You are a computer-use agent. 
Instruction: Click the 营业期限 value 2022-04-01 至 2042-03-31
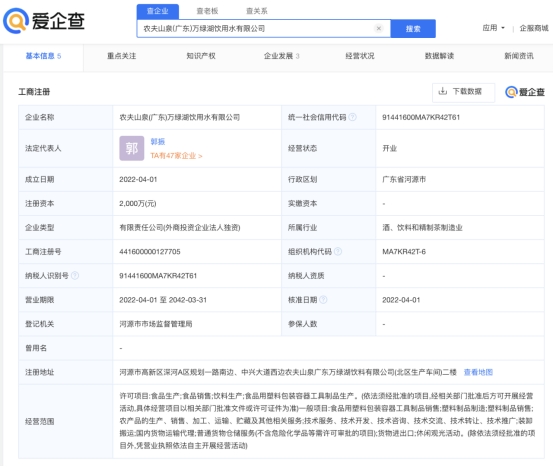tap(163, 300)
